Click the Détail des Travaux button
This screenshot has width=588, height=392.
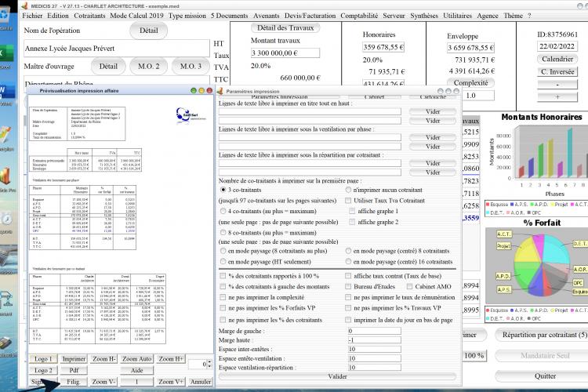(285, 27)
